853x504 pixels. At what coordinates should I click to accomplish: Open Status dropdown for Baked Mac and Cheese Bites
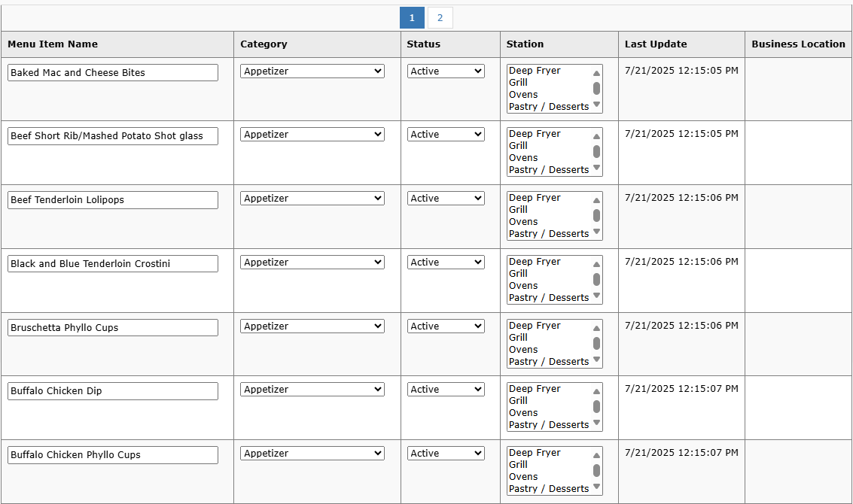click(446, 71)
